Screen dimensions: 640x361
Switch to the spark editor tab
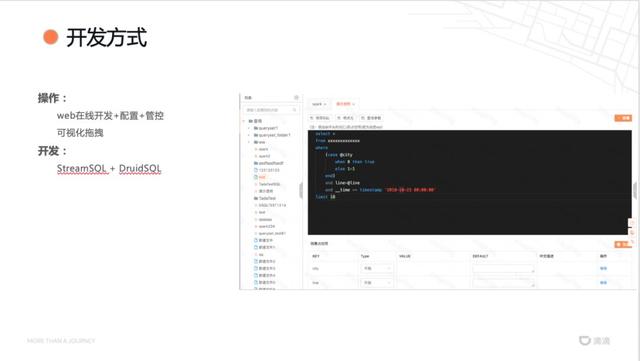click(319, 105)
